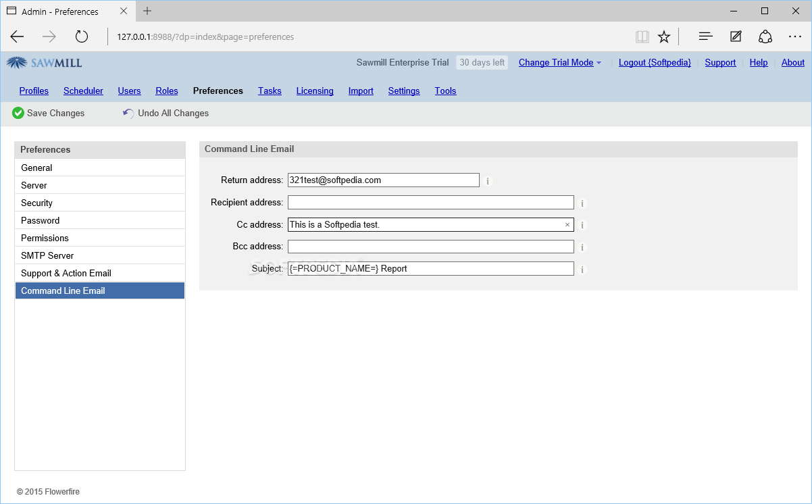Add page to favorites star icon

click(x=664, y=36)
